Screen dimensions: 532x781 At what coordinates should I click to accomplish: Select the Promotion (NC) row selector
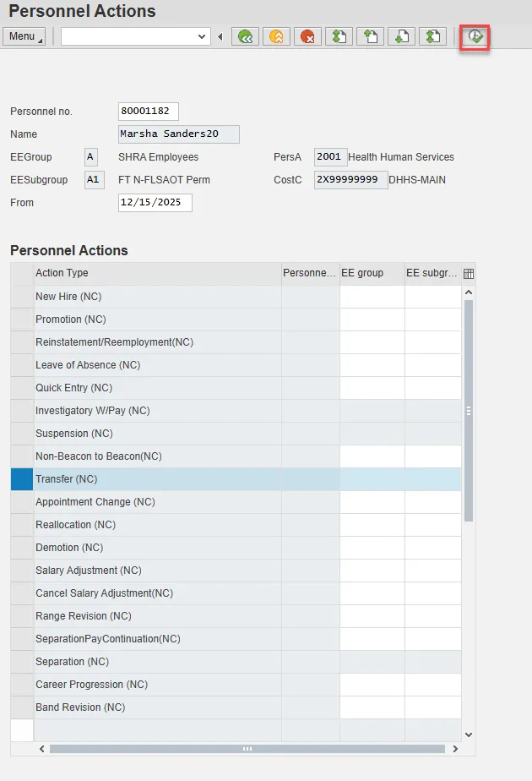pos(22,319)
